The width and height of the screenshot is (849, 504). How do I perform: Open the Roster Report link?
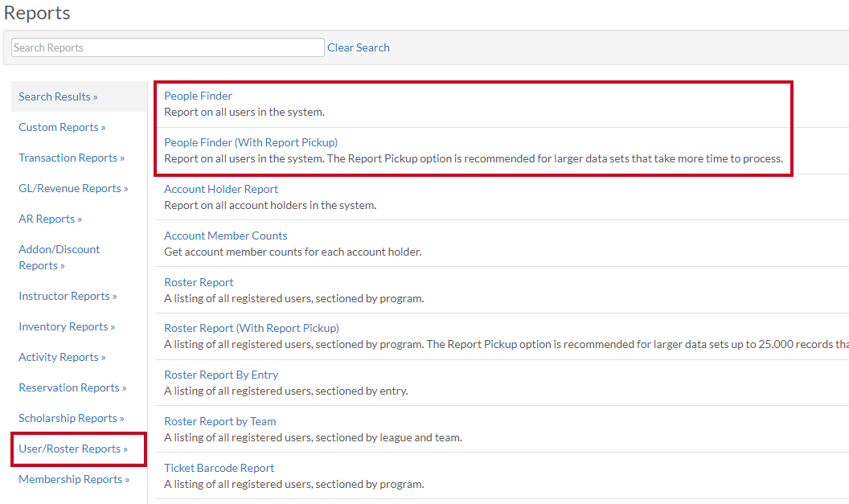pos(199,282)
